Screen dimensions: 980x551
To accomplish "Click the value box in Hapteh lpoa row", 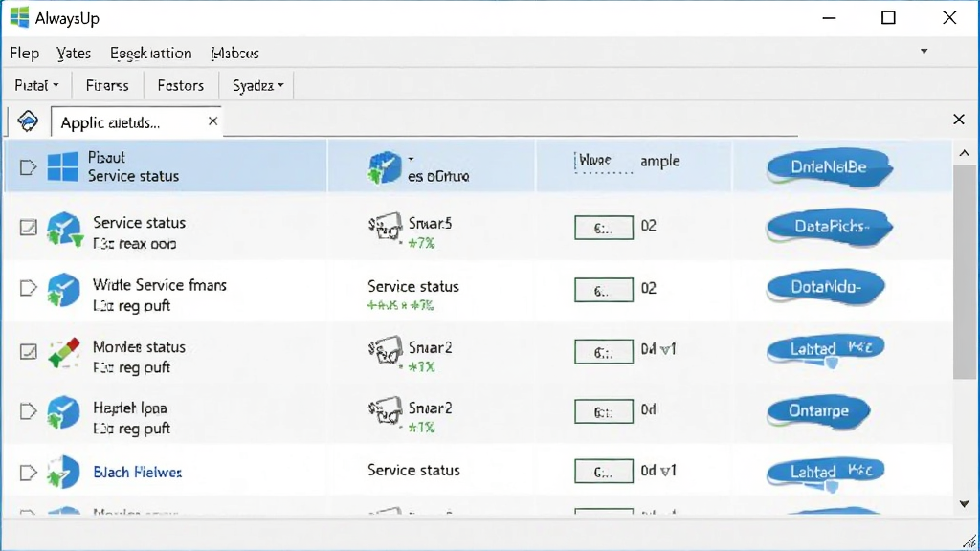I will tap(604, 411).
